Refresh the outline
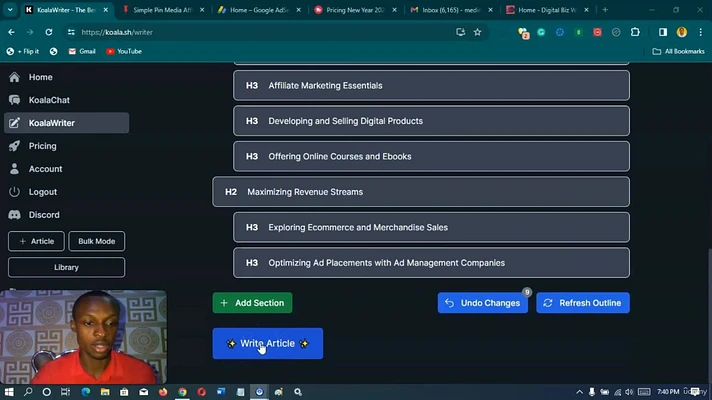The width and height of the screenshot is (712, 400). tap(582, 303)
